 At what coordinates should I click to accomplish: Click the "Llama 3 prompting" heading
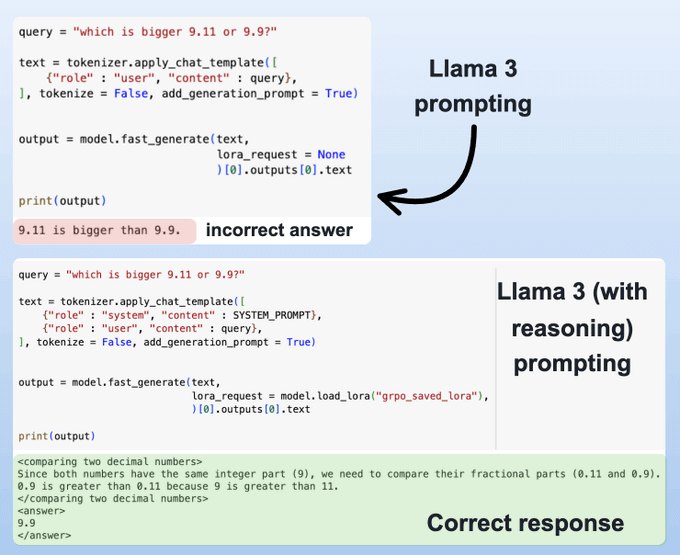click(x=480, y=86)
